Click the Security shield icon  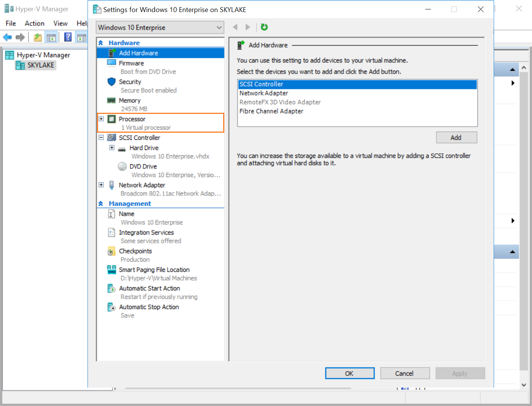pyautogui.click(x=112, y=82)
